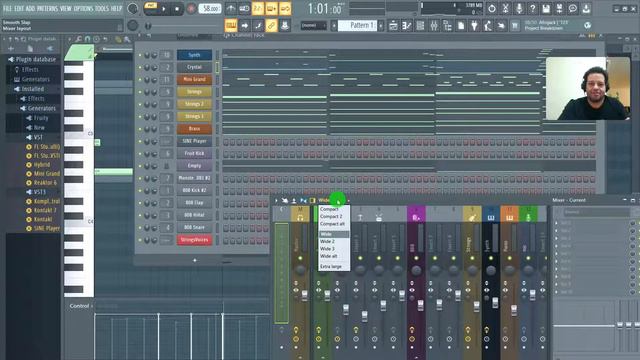The width and height of the screenshot is (640, 360).
Task: Choose Wide alt from mixer layout menu
Action: (x=333, y=256)
